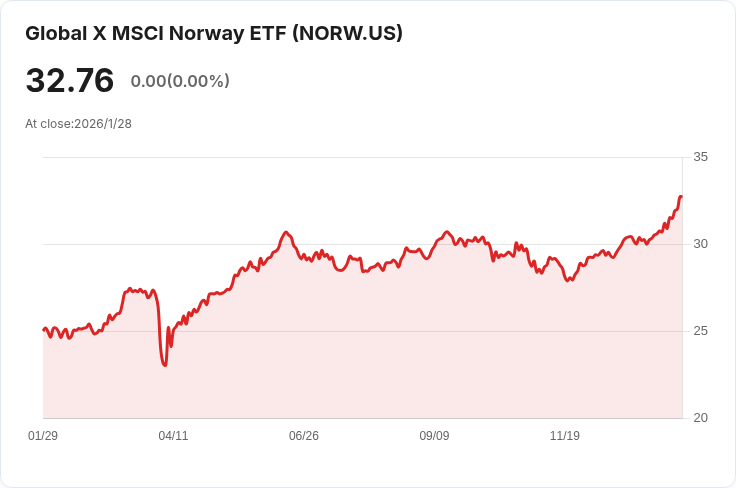Viewport: 736px width, 488px height.
Task: Click the 32.76 price value
Action: (x=69, y=81)
